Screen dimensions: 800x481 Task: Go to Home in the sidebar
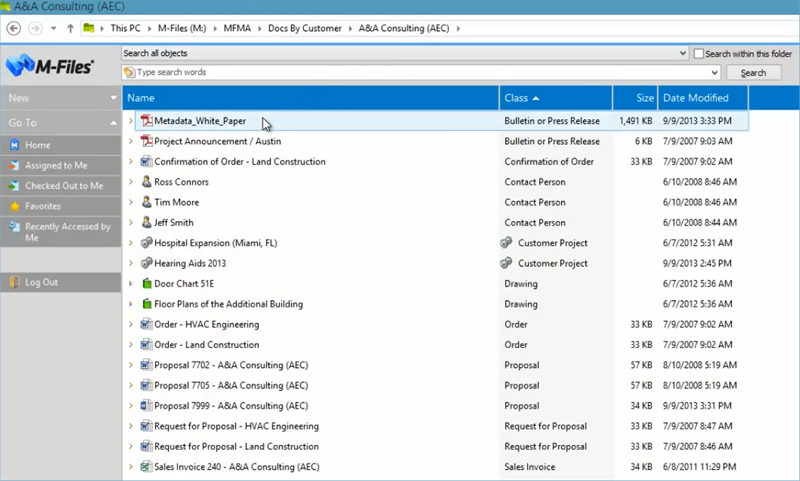pyautogui.click(x=61, y=145)
